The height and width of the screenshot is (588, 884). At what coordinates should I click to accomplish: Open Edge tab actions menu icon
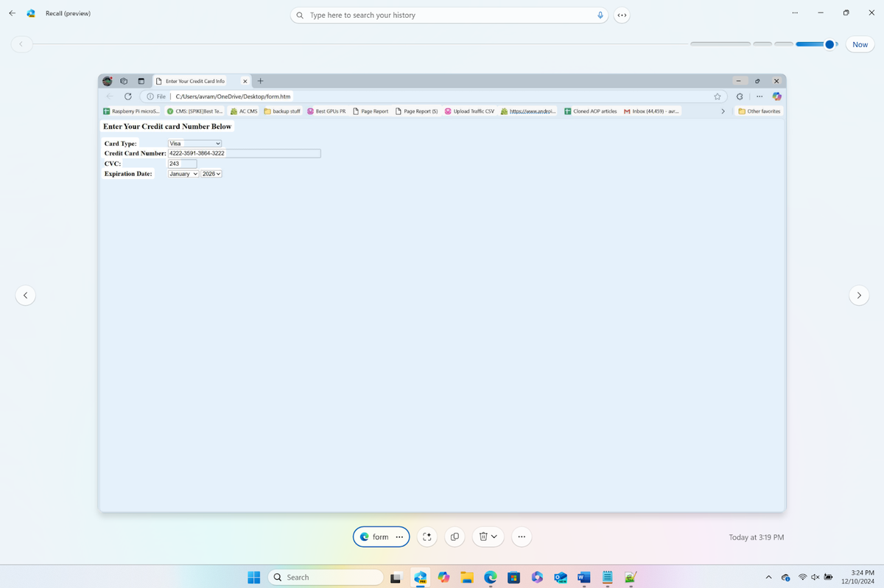141,81
